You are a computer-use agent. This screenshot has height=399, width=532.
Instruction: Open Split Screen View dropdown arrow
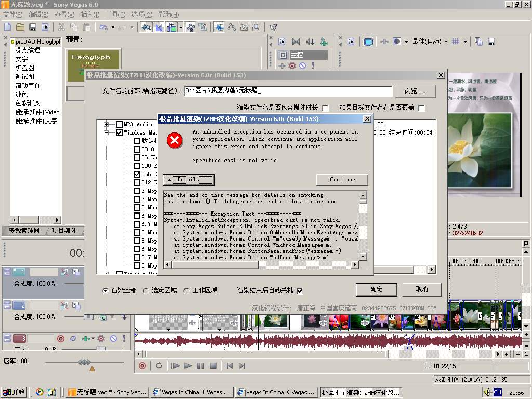(406, 42)
